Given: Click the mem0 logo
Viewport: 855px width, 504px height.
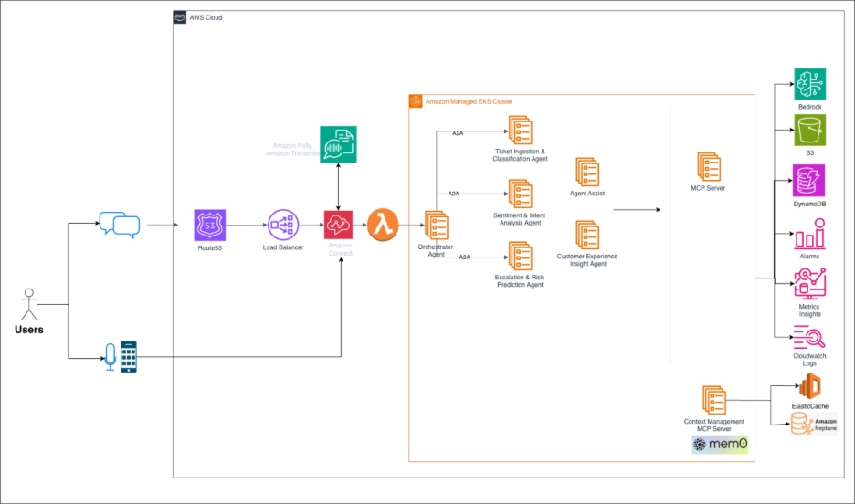Looking at the screenshot, I should coord(720,445).
